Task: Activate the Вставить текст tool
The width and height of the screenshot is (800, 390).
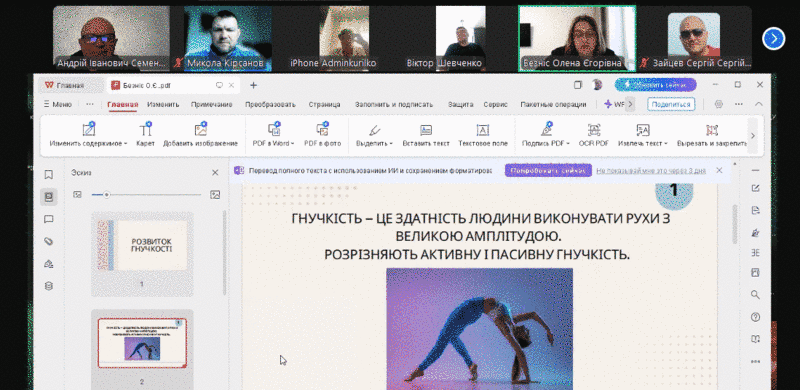Action: pyautogui.click(x=426, y=135)
